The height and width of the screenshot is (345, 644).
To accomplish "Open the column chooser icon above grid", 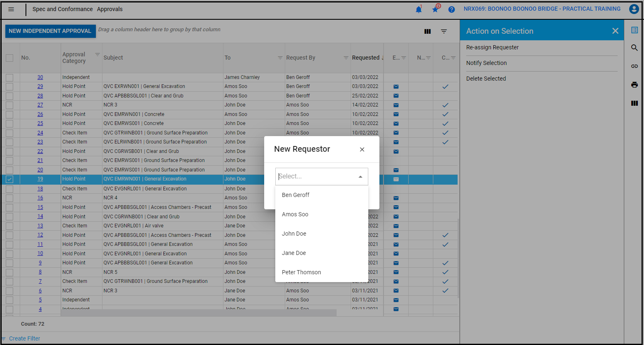I will (x=428, y=31).
